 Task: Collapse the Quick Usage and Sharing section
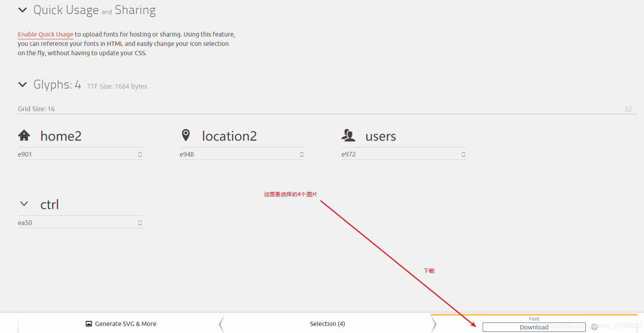pyautogui.click(x=23, y=10)
